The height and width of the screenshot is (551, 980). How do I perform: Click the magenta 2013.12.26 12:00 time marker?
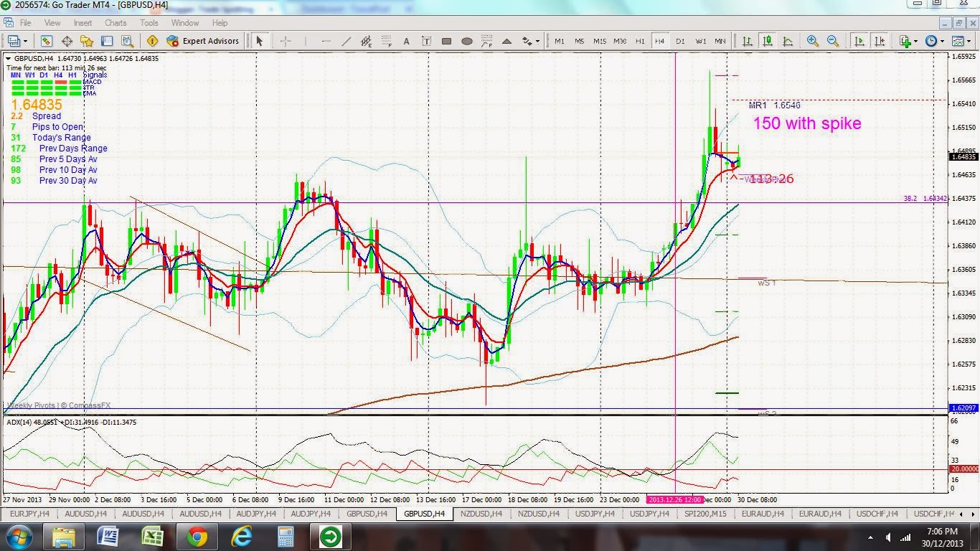click(675, 499)
